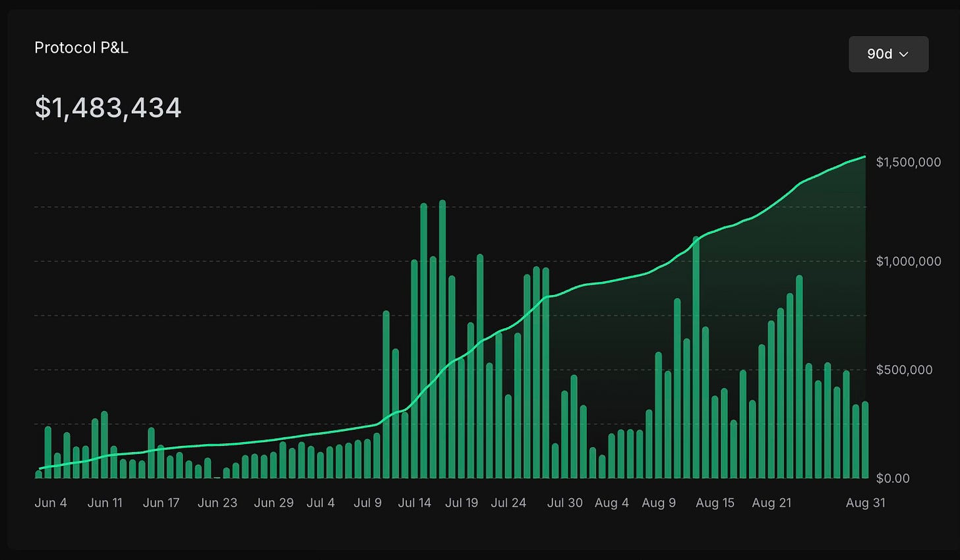Click the Jun 23 date label
Viewport: 960px width, 560px height.
click(x=217, y=503)
